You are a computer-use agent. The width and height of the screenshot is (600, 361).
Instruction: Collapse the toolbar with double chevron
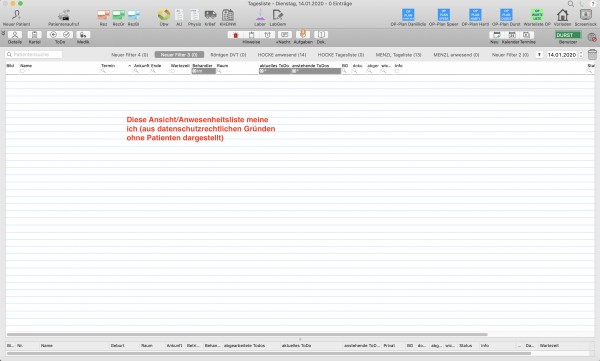coord(3,33)
